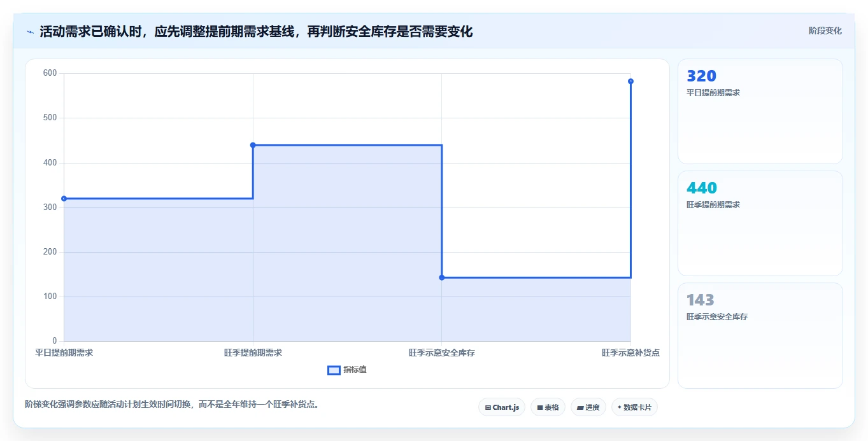Click the 旺季示意补货点 x-axis label
The width and height of the screenshot is (868, 441).
630,353
